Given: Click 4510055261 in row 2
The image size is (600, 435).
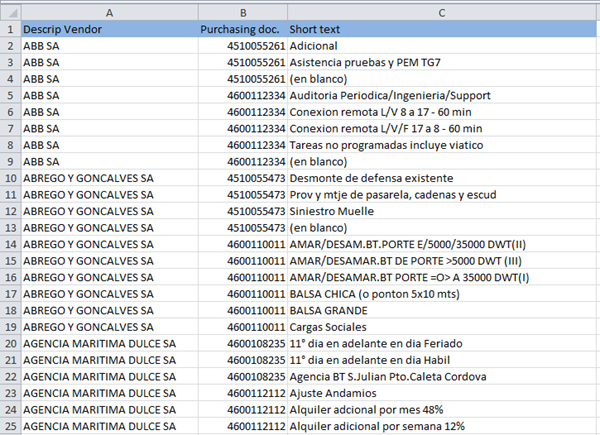Looking at the screenshot, I should pos(243,46).
